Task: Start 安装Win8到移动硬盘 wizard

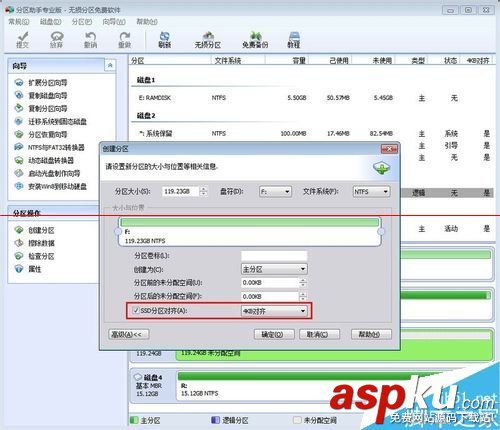Action: pyautogui.click(x=50, y=186)
